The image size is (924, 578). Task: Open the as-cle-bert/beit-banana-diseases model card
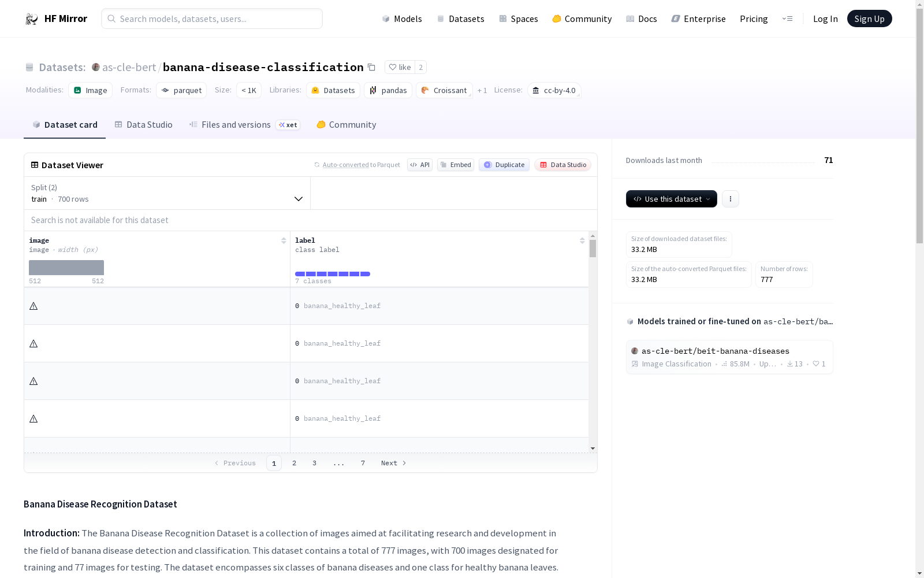729,357
